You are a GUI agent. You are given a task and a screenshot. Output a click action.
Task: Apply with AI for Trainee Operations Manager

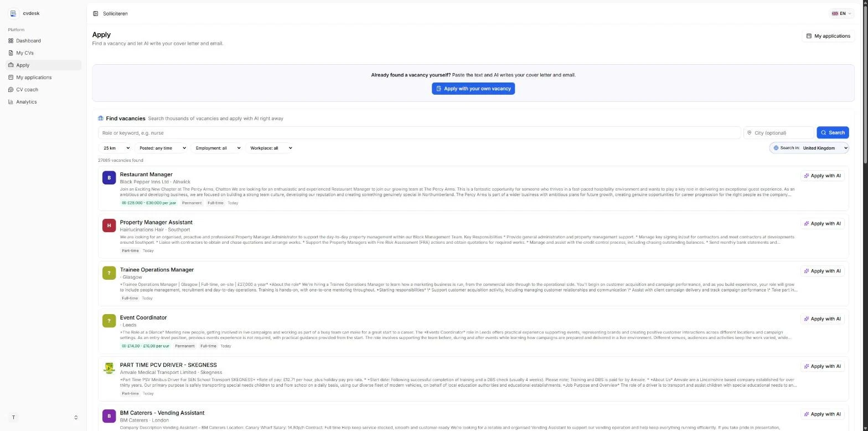(822, 271)
